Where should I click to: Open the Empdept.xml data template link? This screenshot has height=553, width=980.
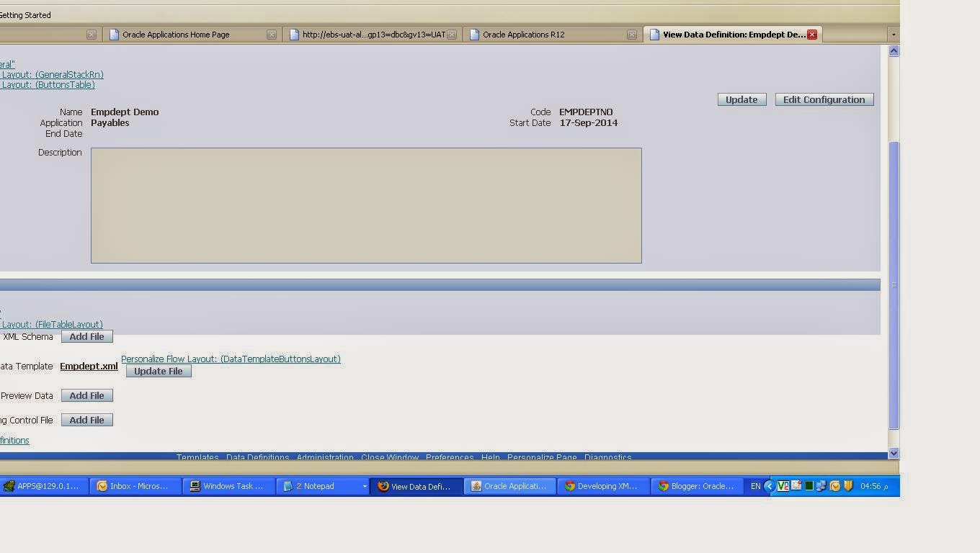point(88,366)
